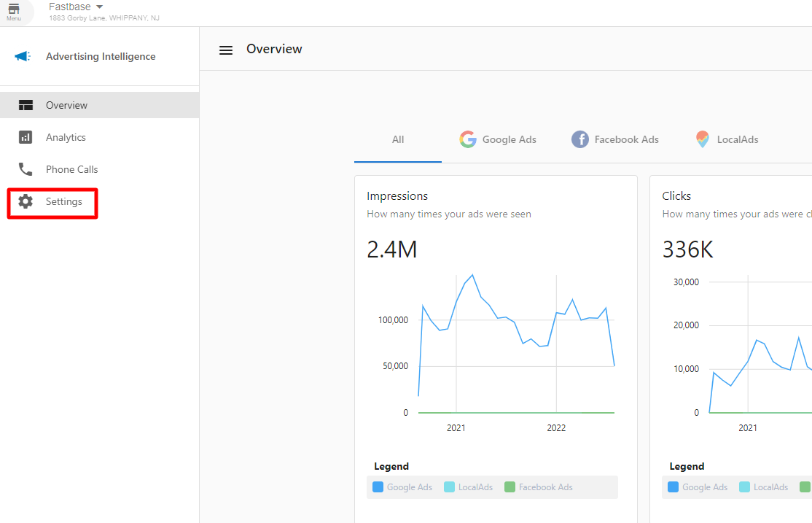
Task: Switch to the All tab
Action: point(398,139)
